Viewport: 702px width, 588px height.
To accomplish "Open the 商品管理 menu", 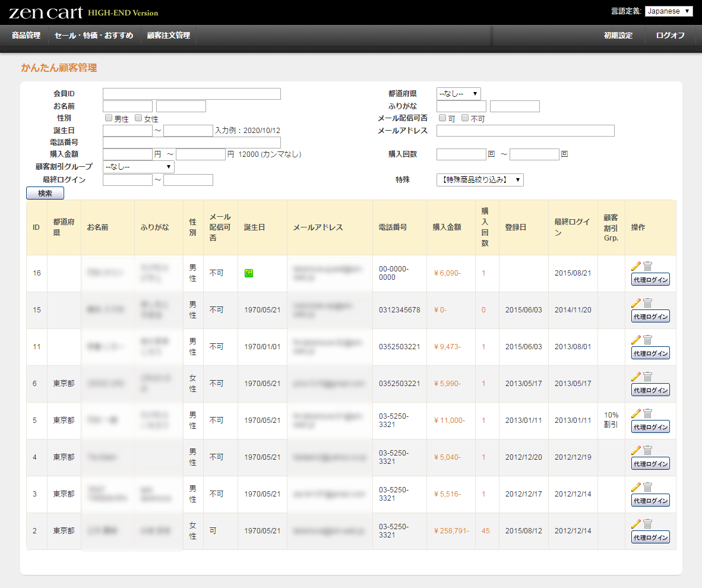I will [26, 36].
